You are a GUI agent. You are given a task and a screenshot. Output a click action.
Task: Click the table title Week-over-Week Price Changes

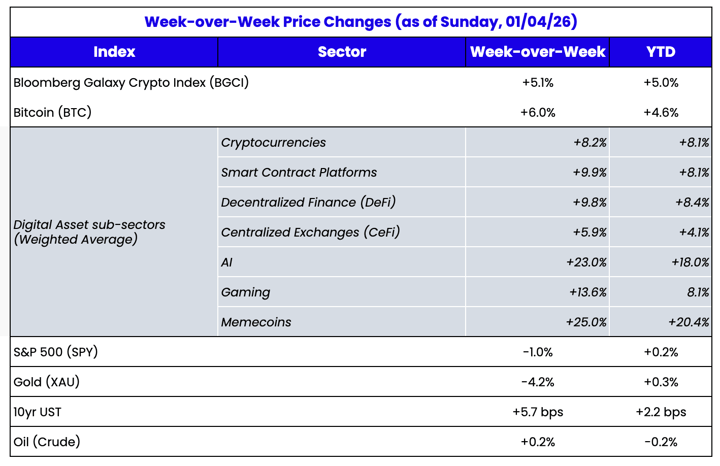360,21
